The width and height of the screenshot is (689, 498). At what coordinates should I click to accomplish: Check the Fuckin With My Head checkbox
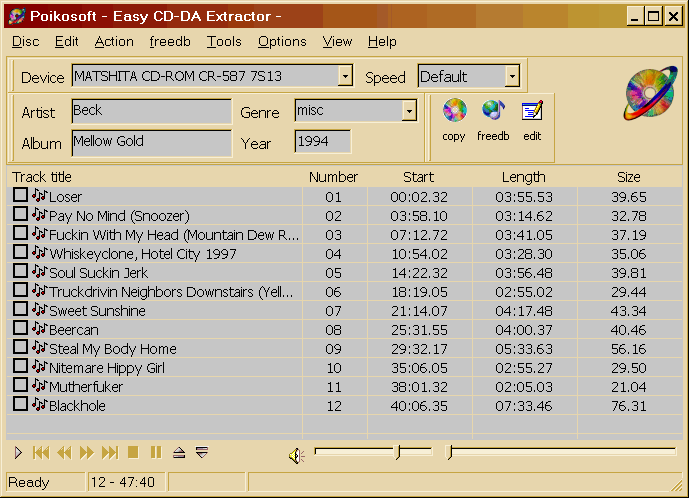pos(20,233)
